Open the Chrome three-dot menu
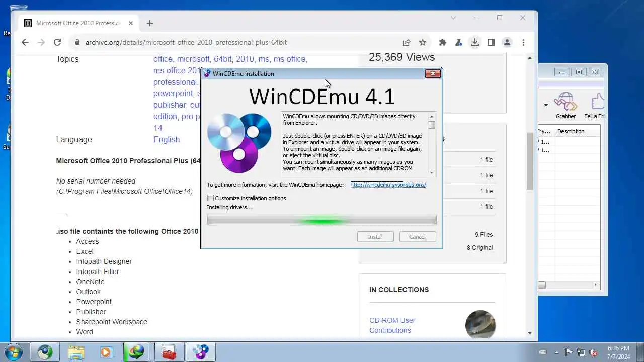 pos(523,42)
